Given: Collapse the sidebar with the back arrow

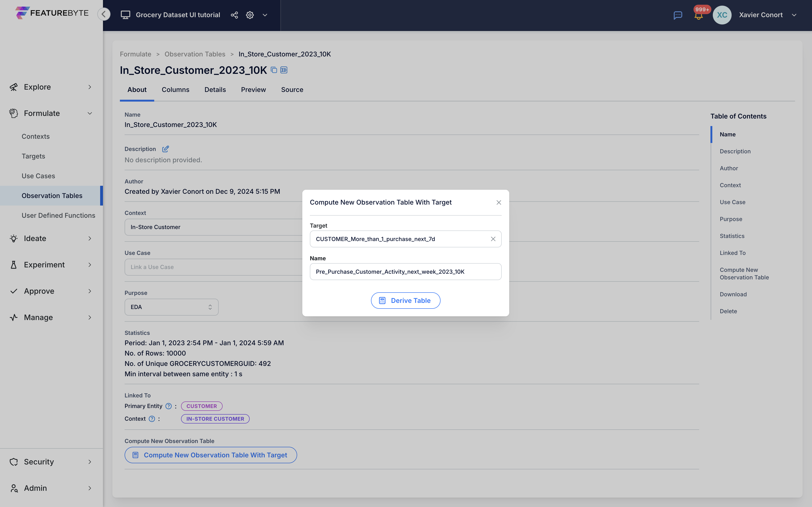Looking at the screenshot, I should click(104, 14).
